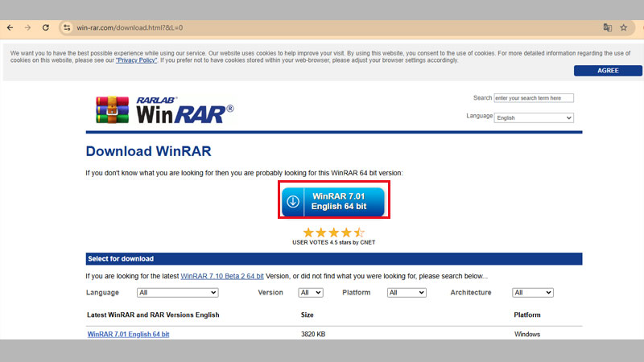Click the Select for download heading bar
The image size is (644, 362).
(x=334, y=259)
